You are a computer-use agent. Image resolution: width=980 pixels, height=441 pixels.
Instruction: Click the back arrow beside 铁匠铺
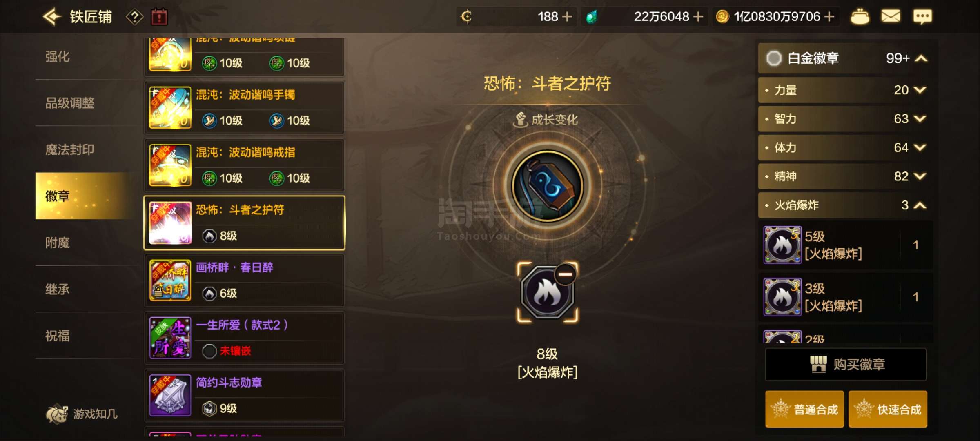click(x=52, y=17)
